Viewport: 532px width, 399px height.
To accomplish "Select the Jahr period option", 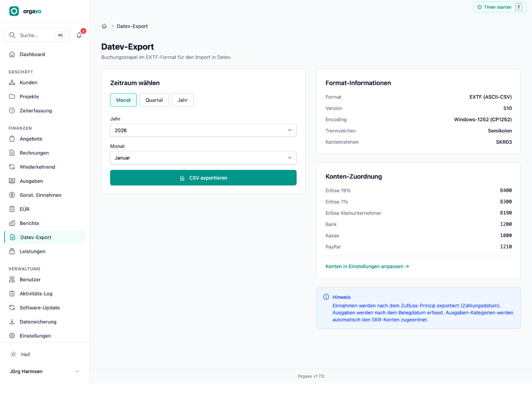I will click(183, 100).
